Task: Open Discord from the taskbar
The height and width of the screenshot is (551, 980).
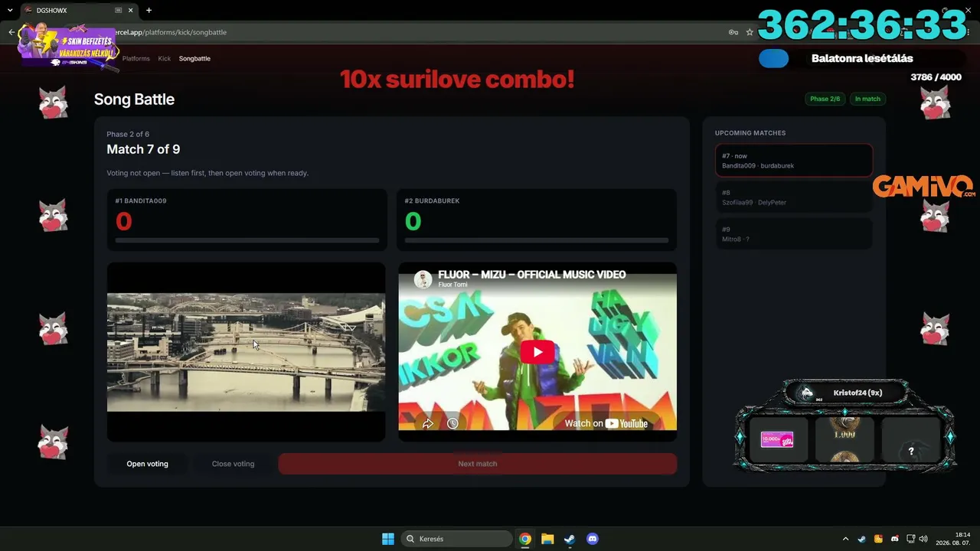Action: (592, 539)
